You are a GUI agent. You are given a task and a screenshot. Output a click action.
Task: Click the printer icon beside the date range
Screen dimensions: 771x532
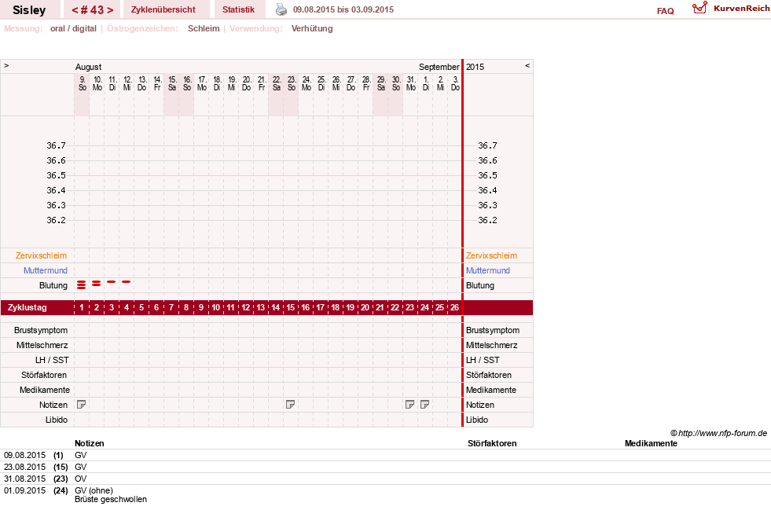281,9
